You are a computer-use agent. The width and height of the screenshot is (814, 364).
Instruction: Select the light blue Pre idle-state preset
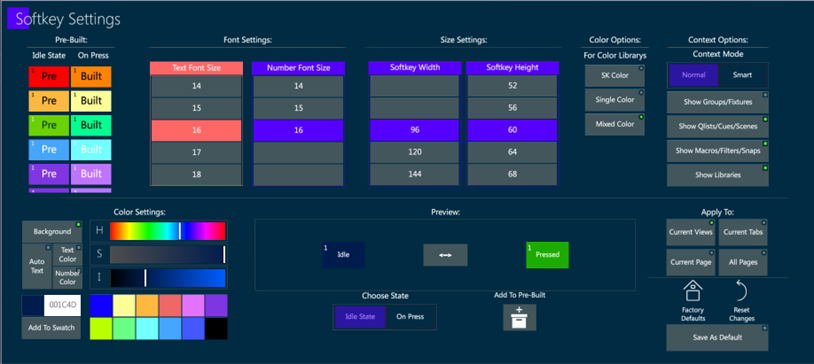[49, 150]
